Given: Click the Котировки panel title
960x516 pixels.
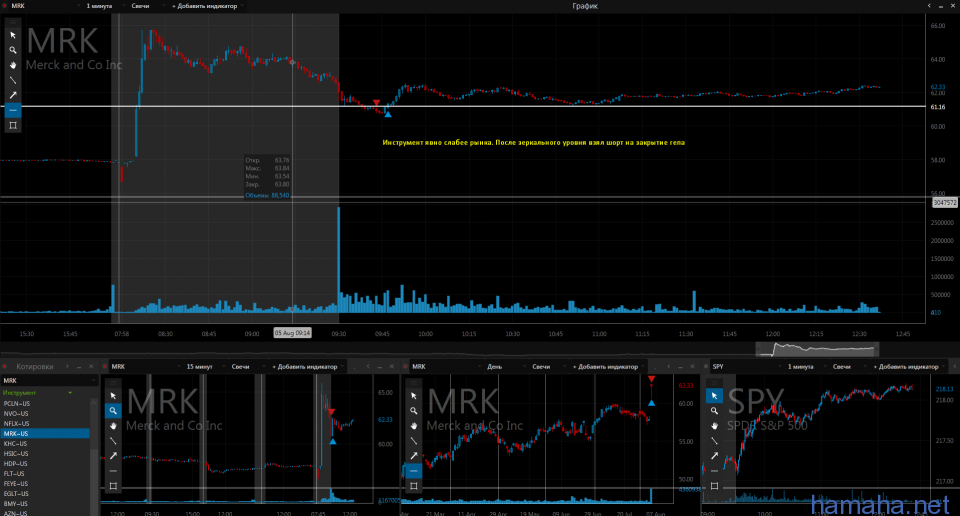Looking at the screenshot, I should click(x=35, y=367).
